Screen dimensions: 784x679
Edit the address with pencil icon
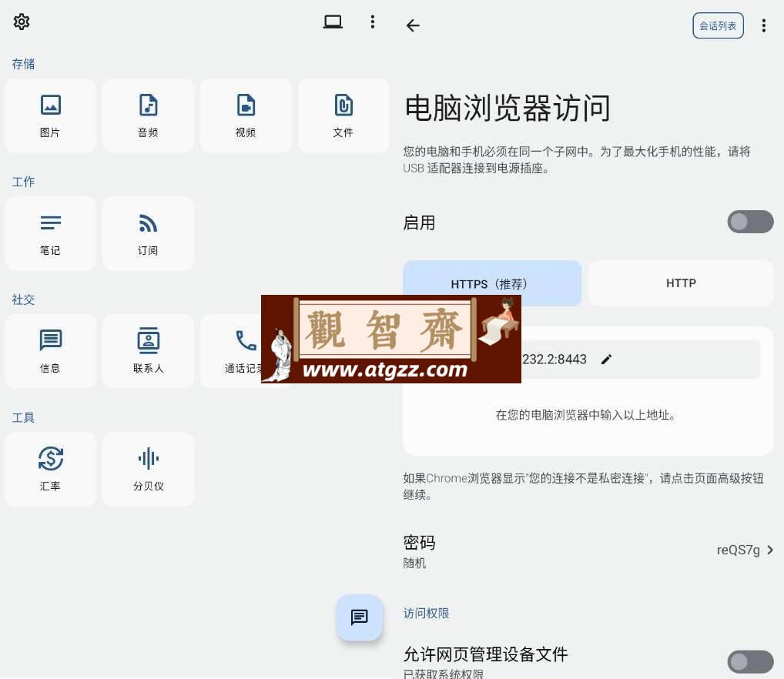[x=607, y=360]
